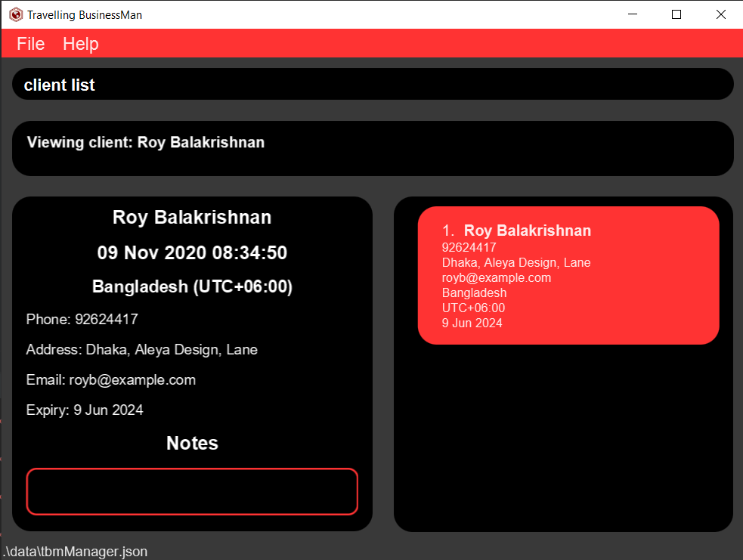Maximize the Travelling BusinessMan window

tap(676, 14)
